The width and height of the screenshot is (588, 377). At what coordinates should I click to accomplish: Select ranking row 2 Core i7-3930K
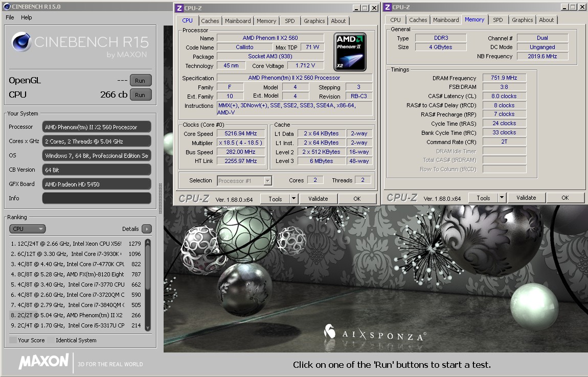(76, 254)
